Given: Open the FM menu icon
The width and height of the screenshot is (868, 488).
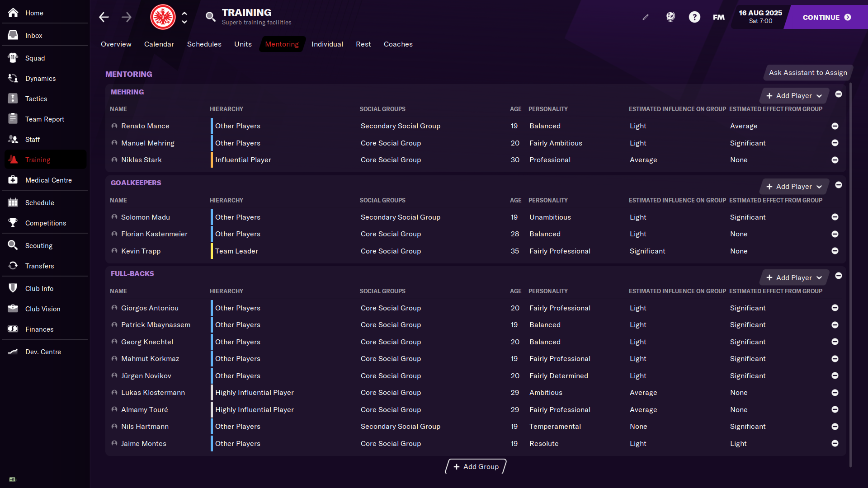Looking at the screenshot, I should (x=718, y=17).
